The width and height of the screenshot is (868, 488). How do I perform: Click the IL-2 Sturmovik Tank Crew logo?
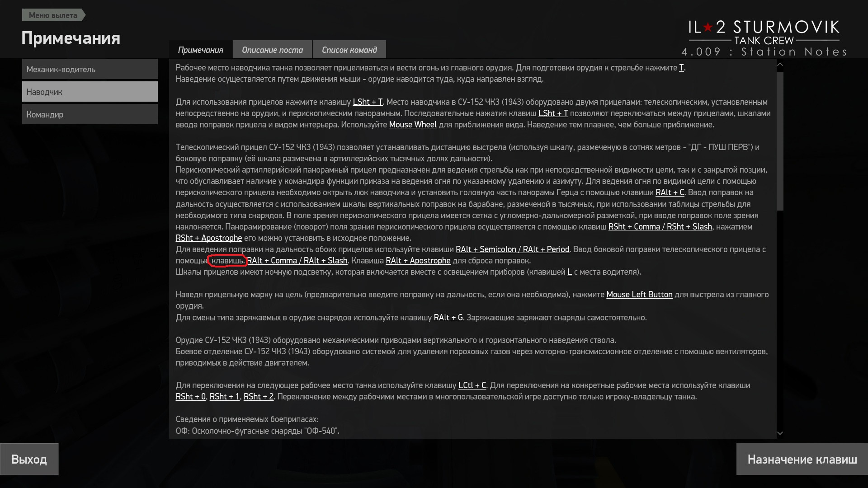pos(764,33)
